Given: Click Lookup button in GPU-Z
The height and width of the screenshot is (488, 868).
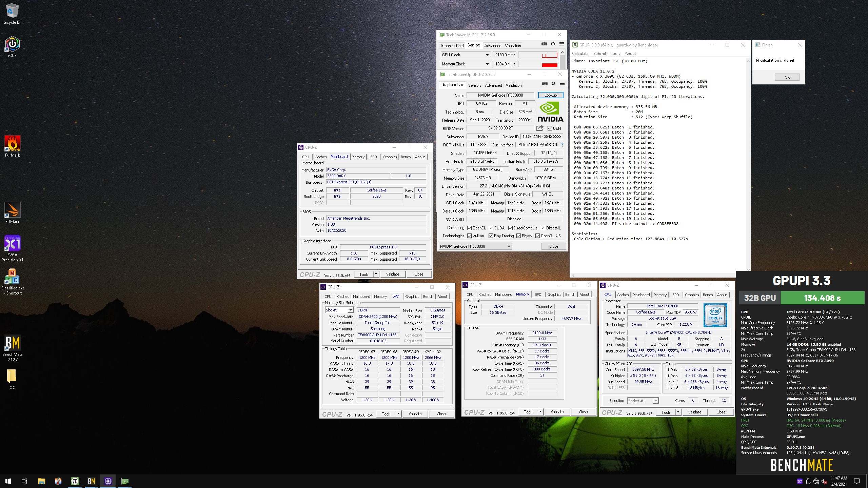Looking at the screenshot, I should click(x=551, y=95).
